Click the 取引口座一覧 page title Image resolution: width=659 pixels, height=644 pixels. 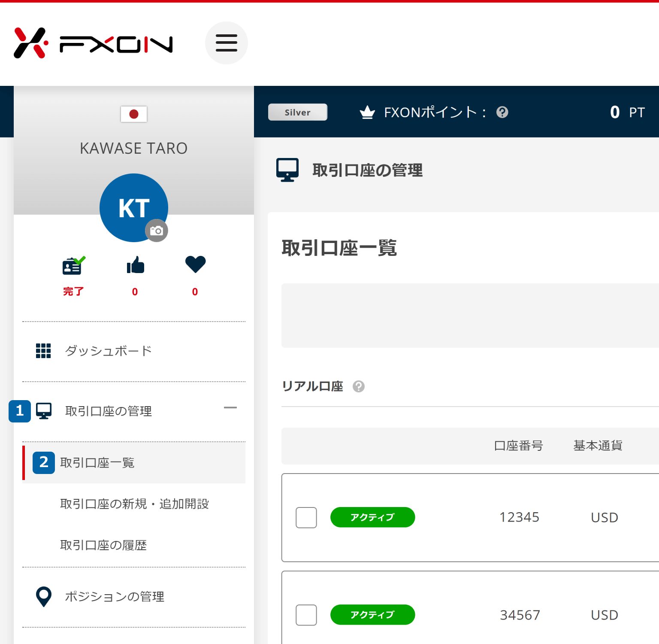point(339,248)
